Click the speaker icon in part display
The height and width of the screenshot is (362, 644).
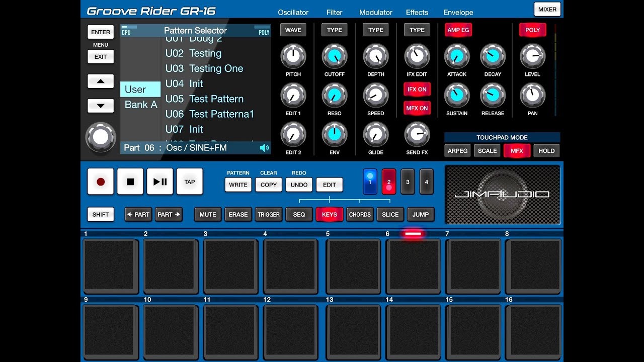[264, 148]
